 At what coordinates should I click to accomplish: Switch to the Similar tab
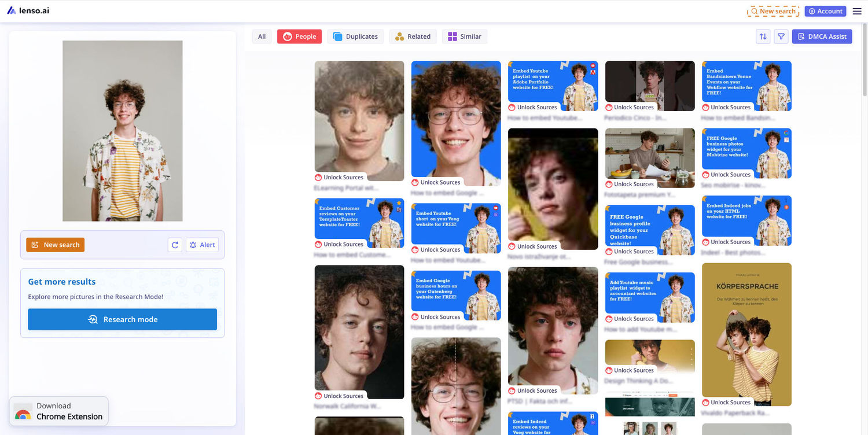(465, 36)
